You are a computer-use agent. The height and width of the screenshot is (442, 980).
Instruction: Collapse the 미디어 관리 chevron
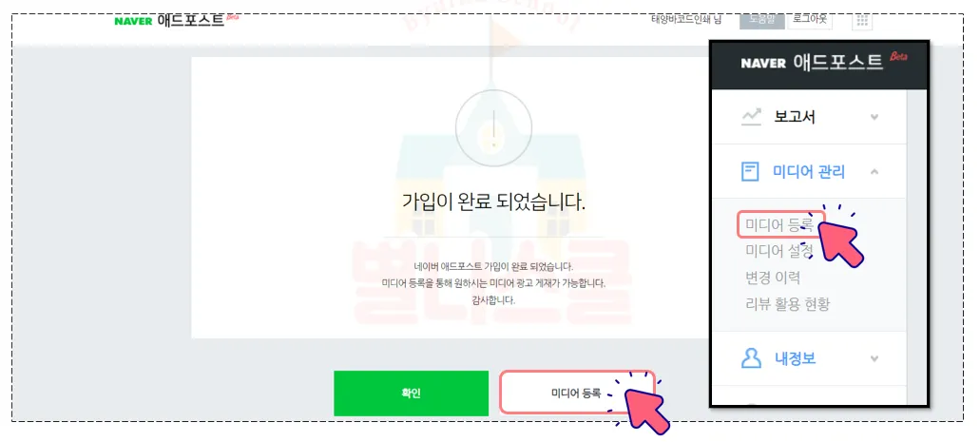click(x=874, y=171)
